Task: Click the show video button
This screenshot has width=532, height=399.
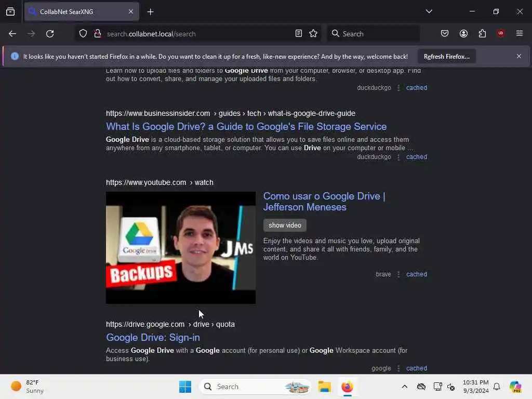Action: [285, 225]
